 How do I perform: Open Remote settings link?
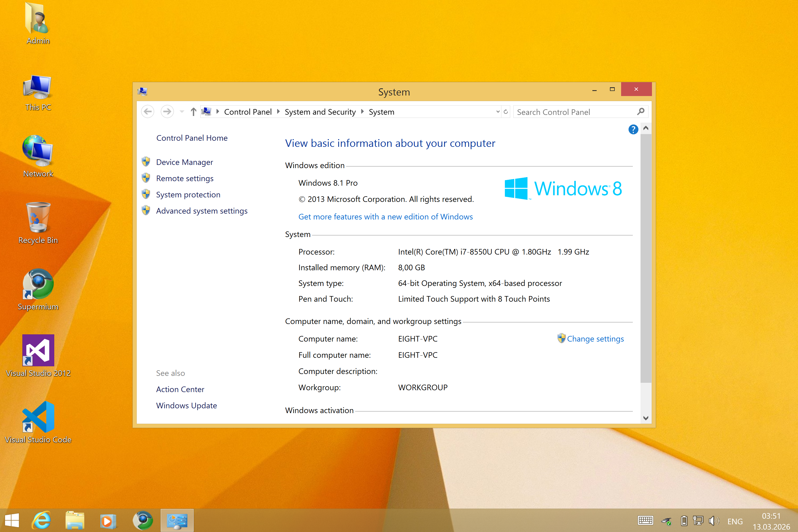pos(185,178)
